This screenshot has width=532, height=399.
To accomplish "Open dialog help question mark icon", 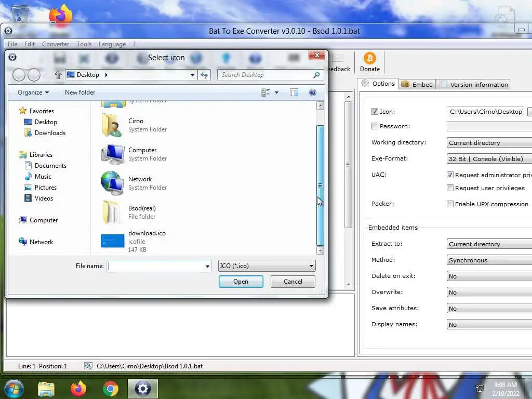I will tap(312, 92).
